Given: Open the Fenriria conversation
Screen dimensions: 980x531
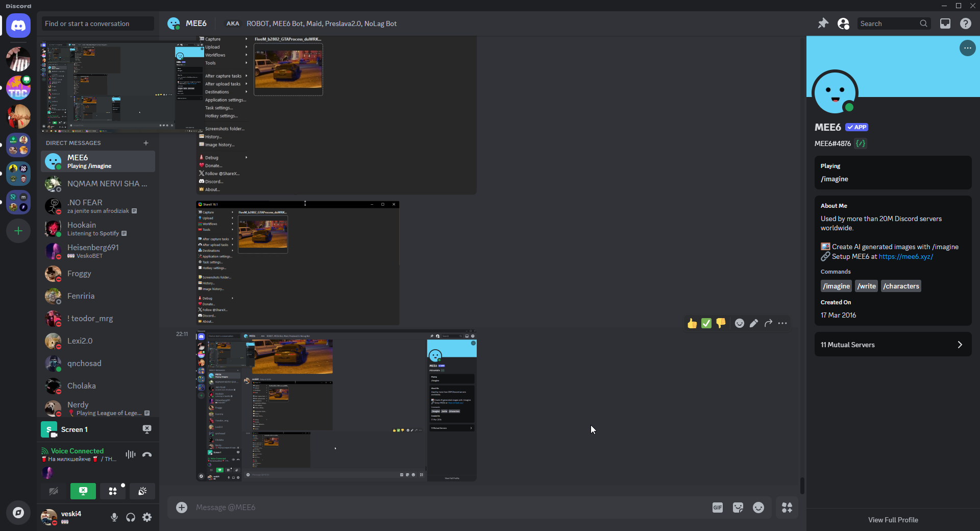Looking at the screenshot, I should point(98,296).
